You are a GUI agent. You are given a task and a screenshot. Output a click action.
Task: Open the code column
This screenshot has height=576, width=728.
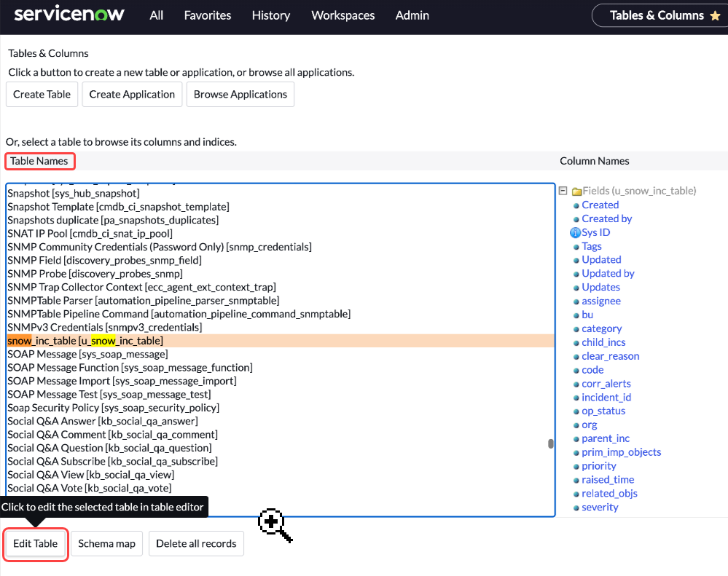click(593, 370)
